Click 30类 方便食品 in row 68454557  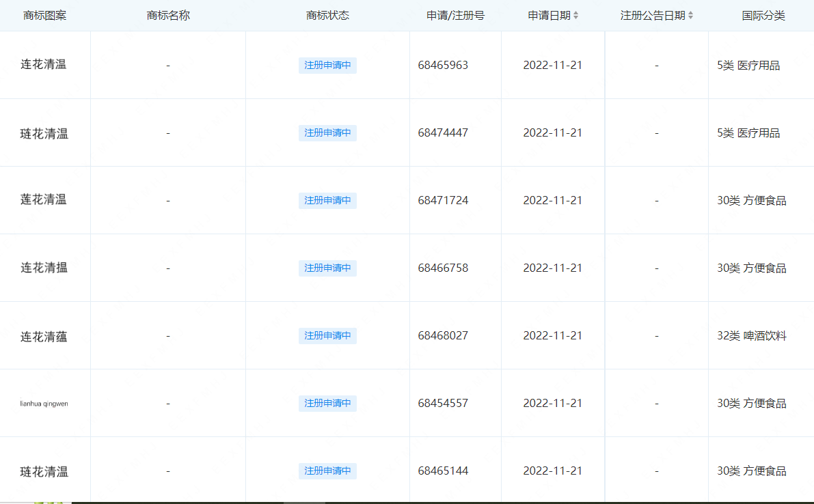point(751,404)
